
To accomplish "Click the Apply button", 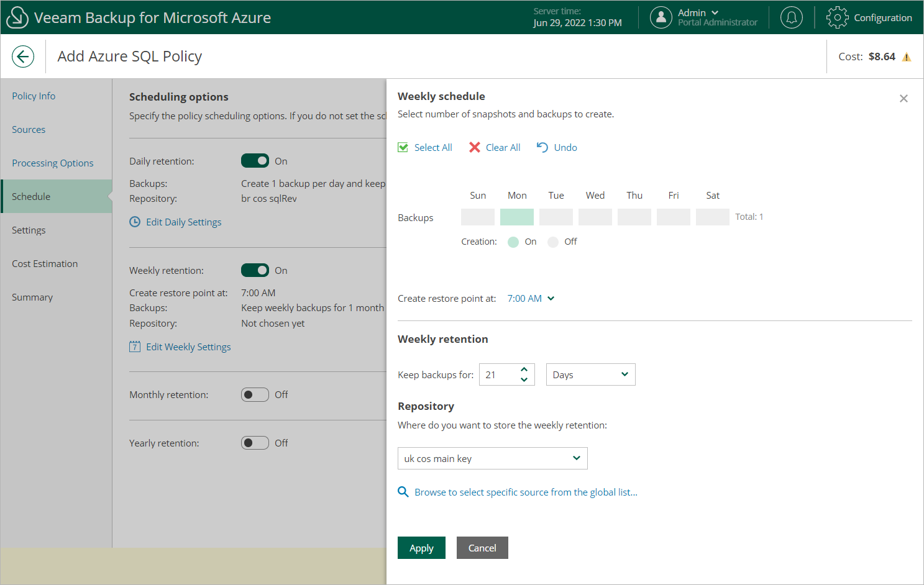I will click(x=421, y=548).
